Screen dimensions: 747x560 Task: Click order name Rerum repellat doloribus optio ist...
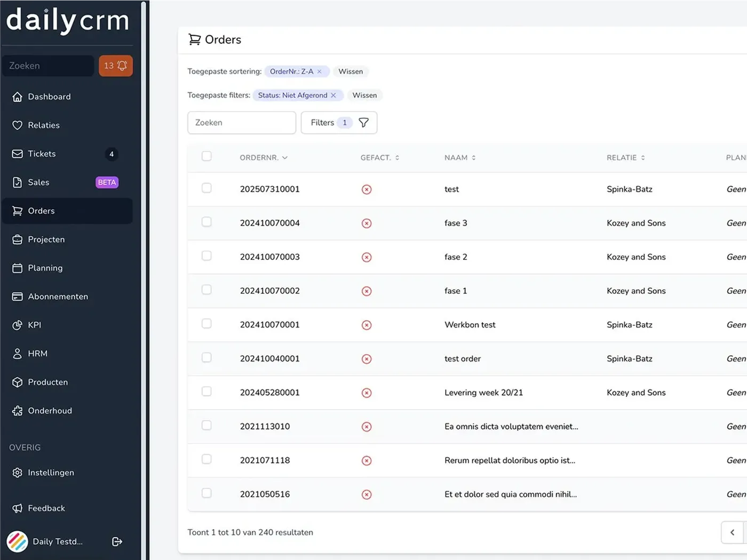(510, 460)
